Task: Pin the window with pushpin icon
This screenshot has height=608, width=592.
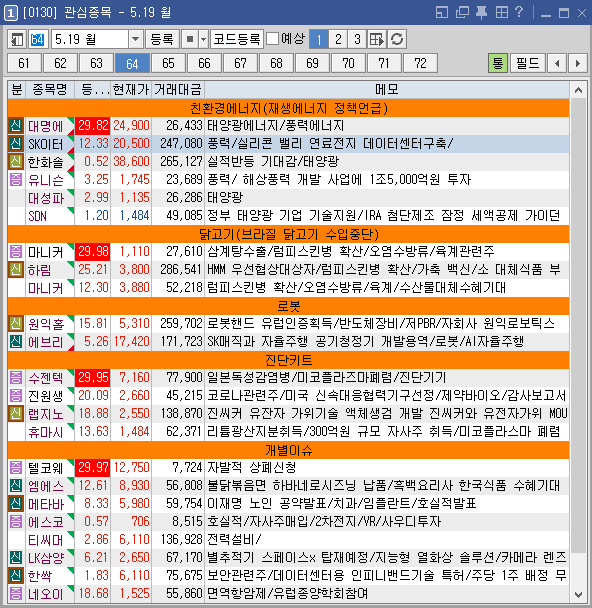Action: [481, 12]
